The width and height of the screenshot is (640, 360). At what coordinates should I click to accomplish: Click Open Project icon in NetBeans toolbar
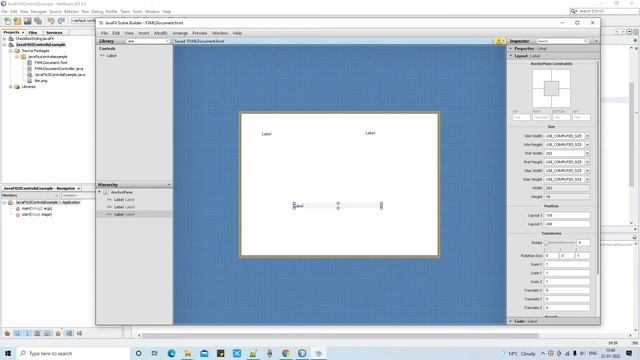28,21
